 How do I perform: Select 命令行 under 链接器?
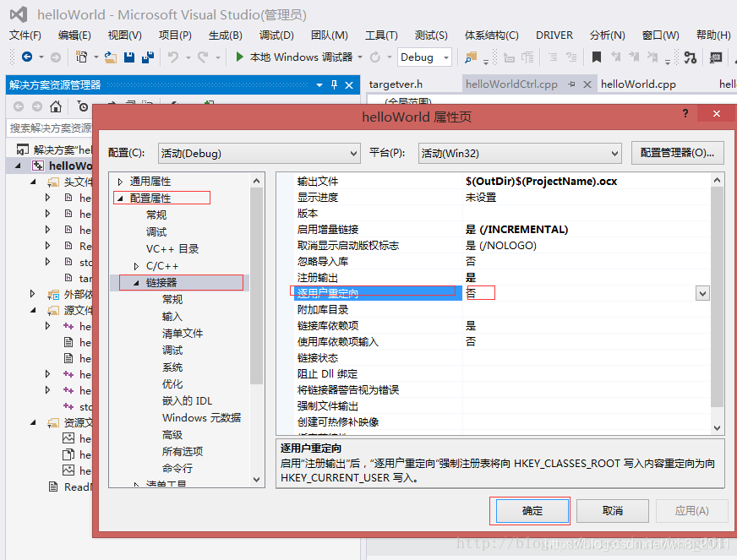pos(177,469)
